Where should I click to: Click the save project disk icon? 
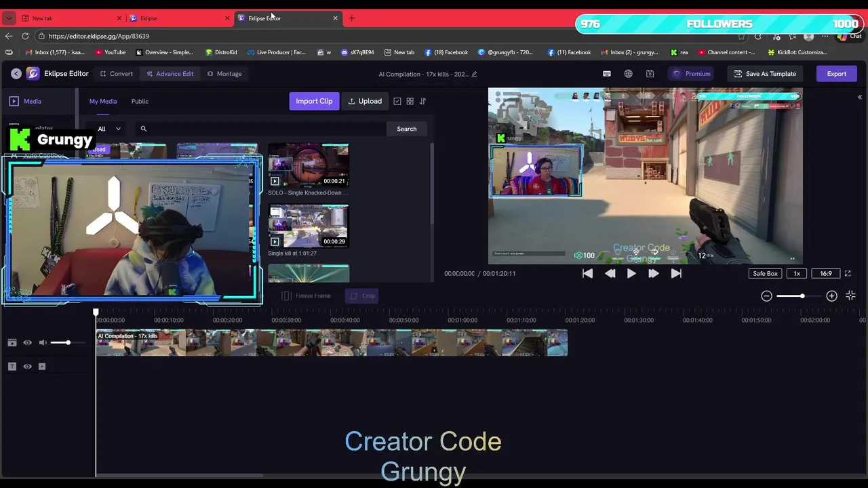pyautogui.click(x=650, y=74)
